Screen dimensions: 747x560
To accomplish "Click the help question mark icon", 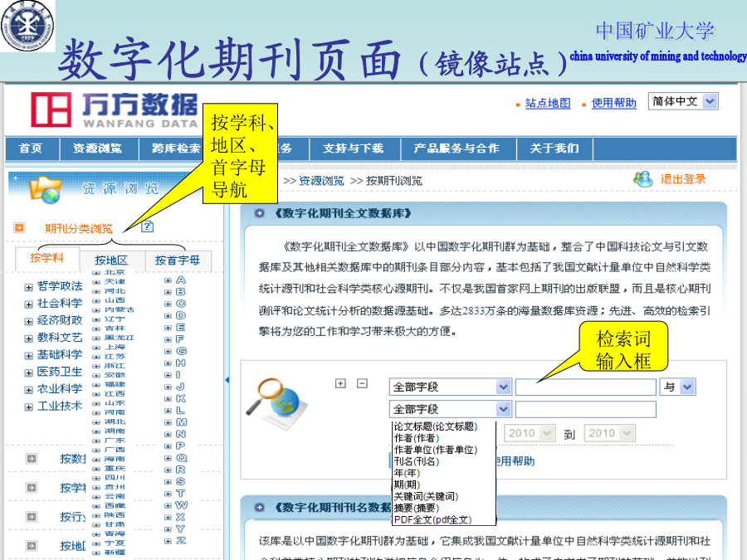I will pos(148,226).
